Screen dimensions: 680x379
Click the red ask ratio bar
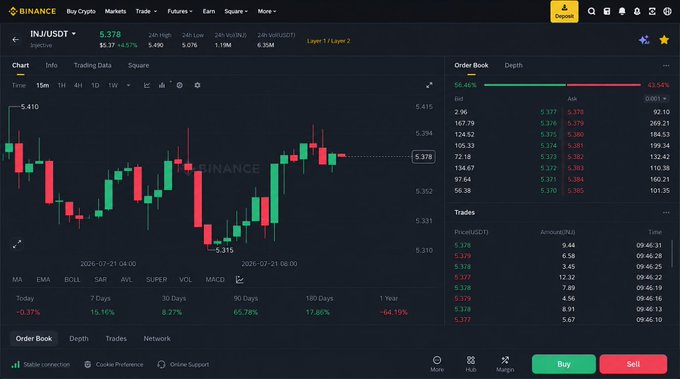(604, 85)
